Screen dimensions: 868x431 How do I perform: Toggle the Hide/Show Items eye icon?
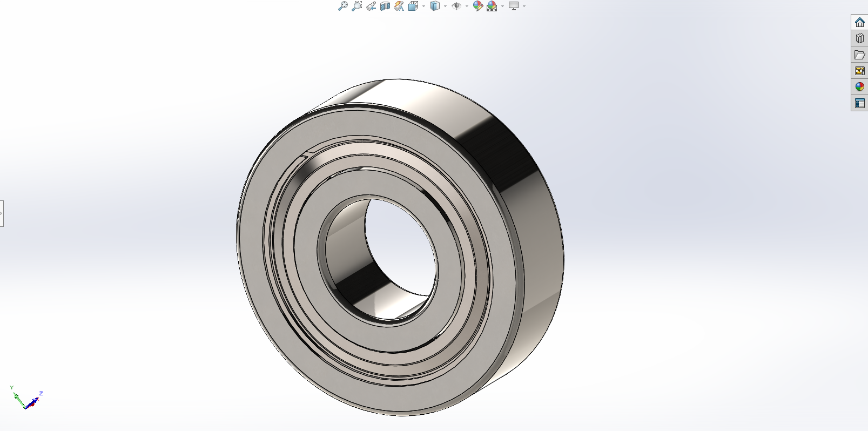(x=456, y=6)
